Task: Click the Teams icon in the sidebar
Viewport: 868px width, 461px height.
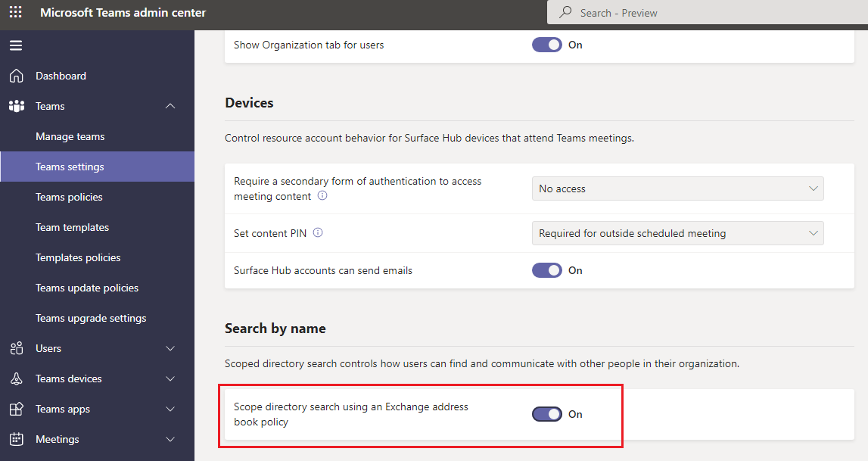Action: click(x=17, y=106)
